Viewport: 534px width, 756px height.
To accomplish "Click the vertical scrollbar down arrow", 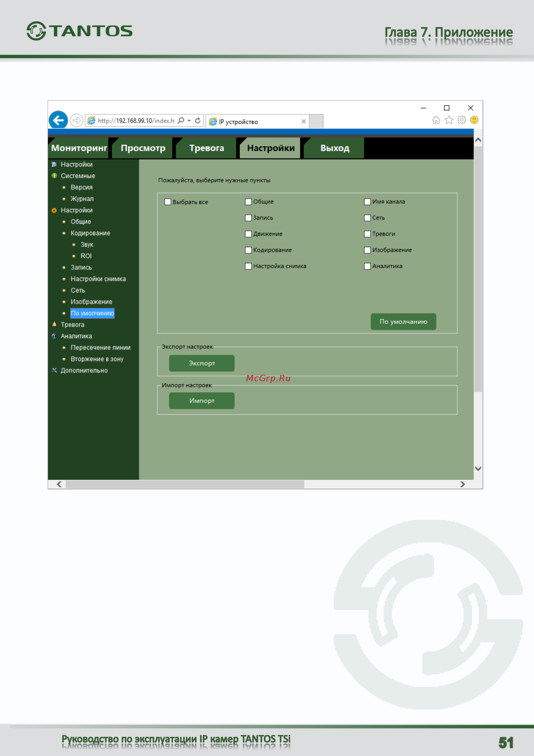I will pos(478,469).
